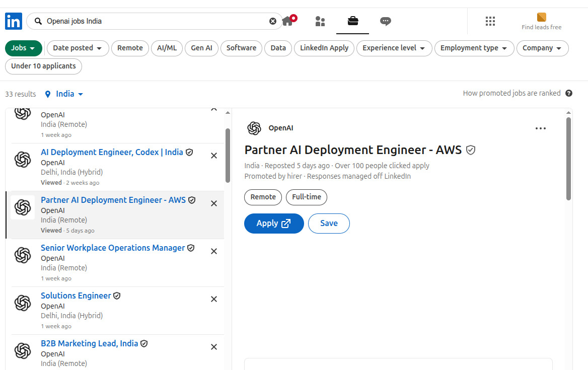This screenshot has height=370, width=588.
Task: Open Messaging speech bubble icon
Action: click(386, 21)
